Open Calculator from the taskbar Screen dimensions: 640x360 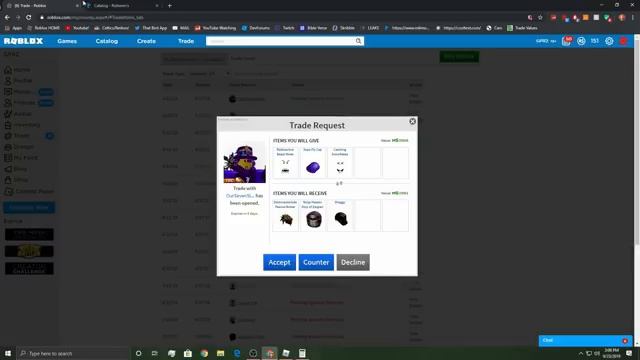[x=302, y=353]
